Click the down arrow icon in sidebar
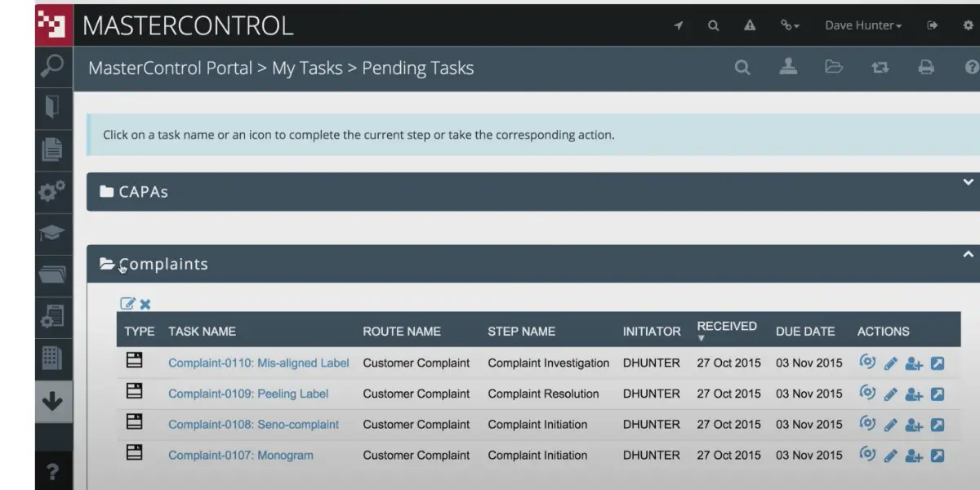The height and width of the screenshot is (490, 980). click(x=52, y=401)
